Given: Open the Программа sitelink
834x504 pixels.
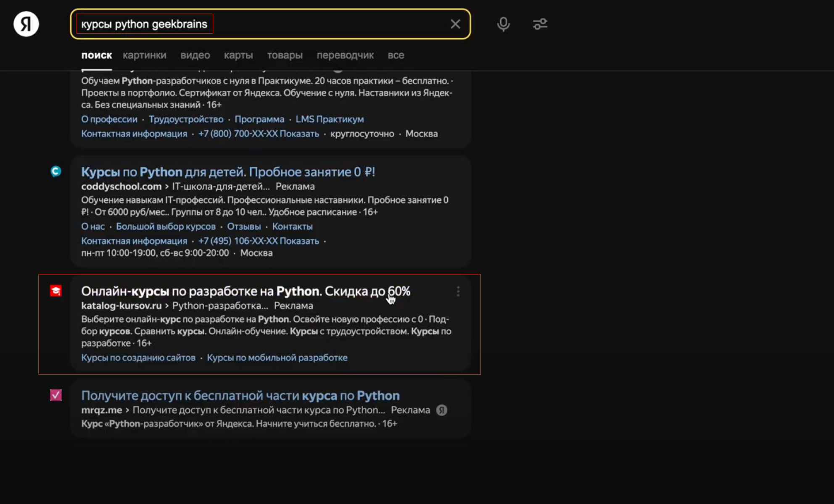Looking at the screenshot, I should click(260, 119).
